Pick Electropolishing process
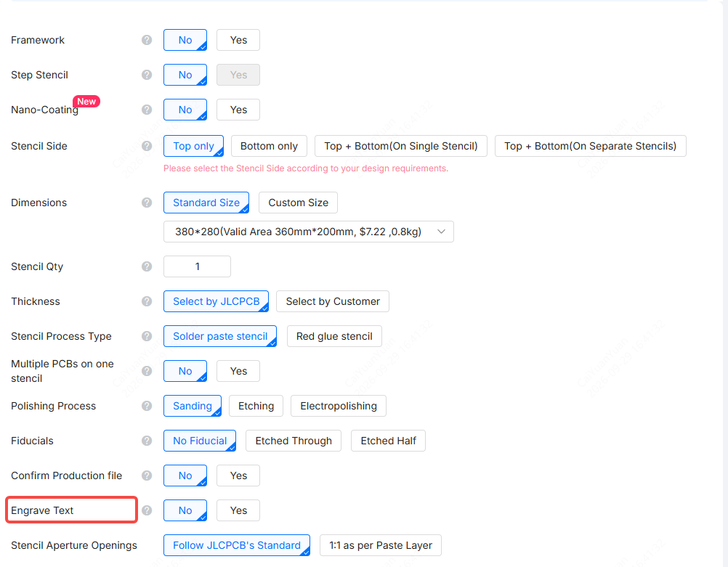Screen dimensions: 728x567 339,406
